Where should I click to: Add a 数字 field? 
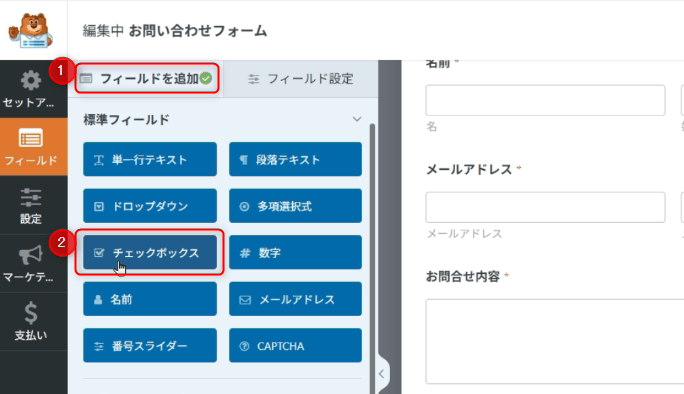coord(295,252)
